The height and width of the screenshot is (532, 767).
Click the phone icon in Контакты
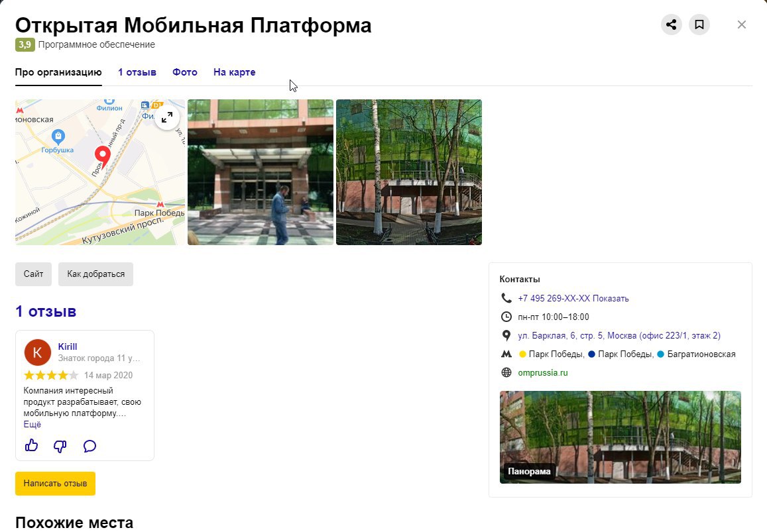(506, 298)
